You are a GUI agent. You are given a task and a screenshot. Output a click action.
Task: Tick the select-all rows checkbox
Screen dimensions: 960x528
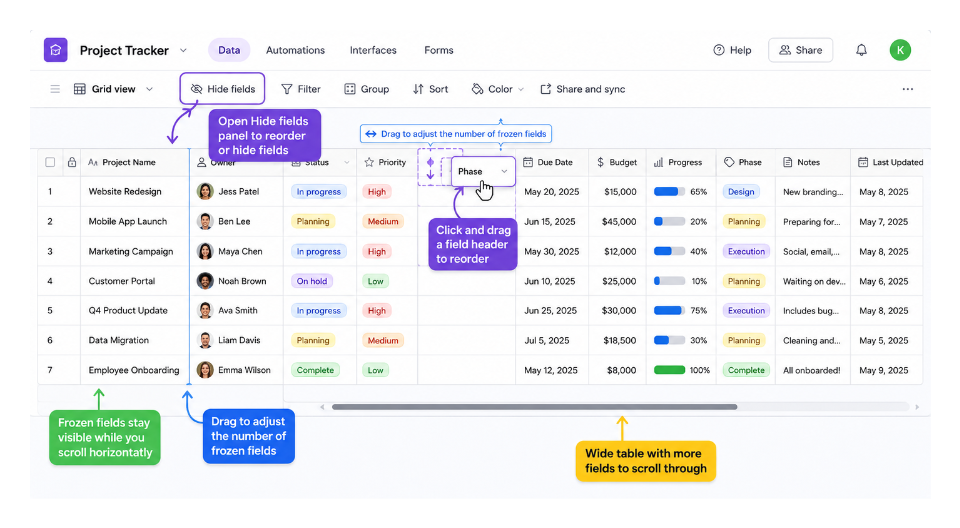click(x=50, y=162)
